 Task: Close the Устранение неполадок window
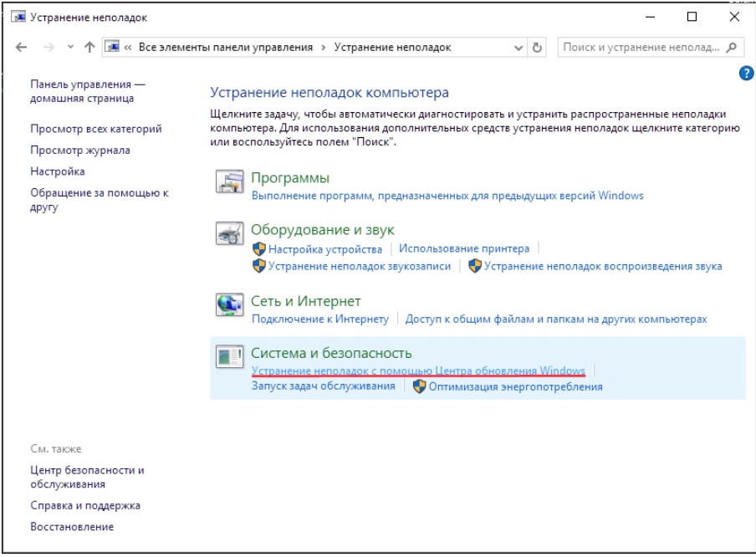click(x=734, y=17)
